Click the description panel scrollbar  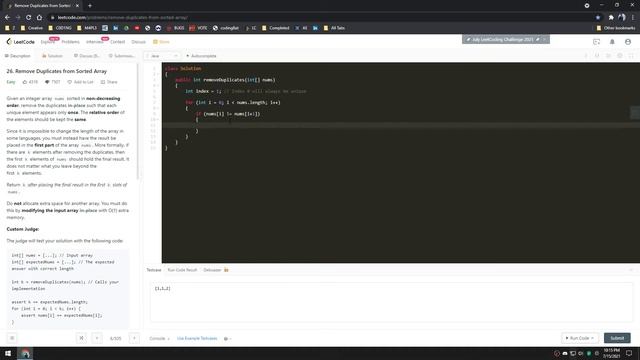[138, 120]
